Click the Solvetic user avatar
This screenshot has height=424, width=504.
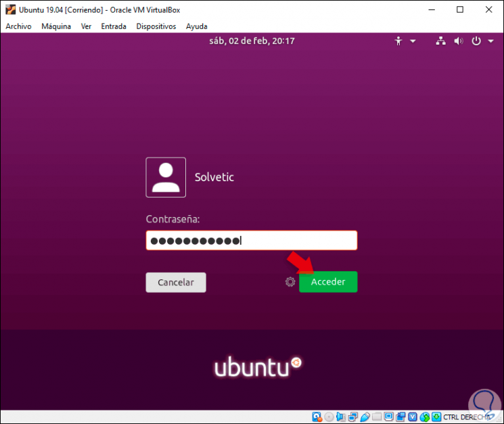pyautogui.click(x=166, y=177)
